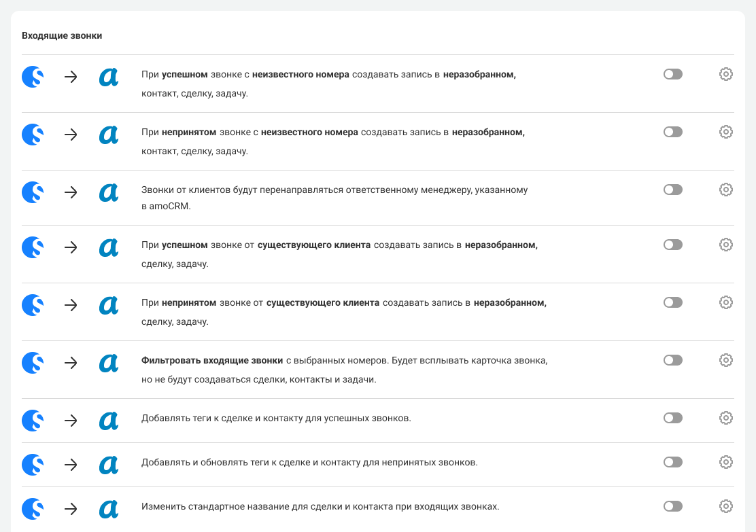Click blue S logo in successful-call tags row
The height and width of the screenshot is (532, 756).
click(x=33, y=420)
